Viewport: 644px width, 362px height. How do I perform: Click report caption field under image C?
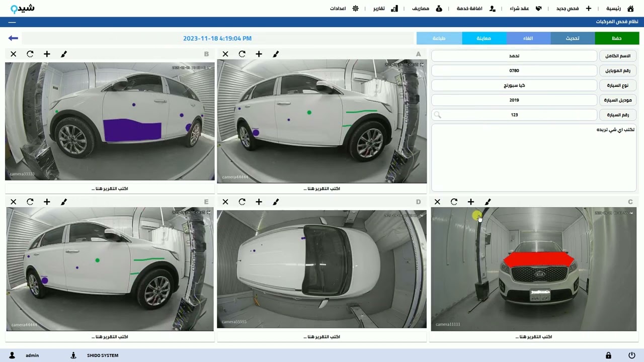tap(534, 337)
